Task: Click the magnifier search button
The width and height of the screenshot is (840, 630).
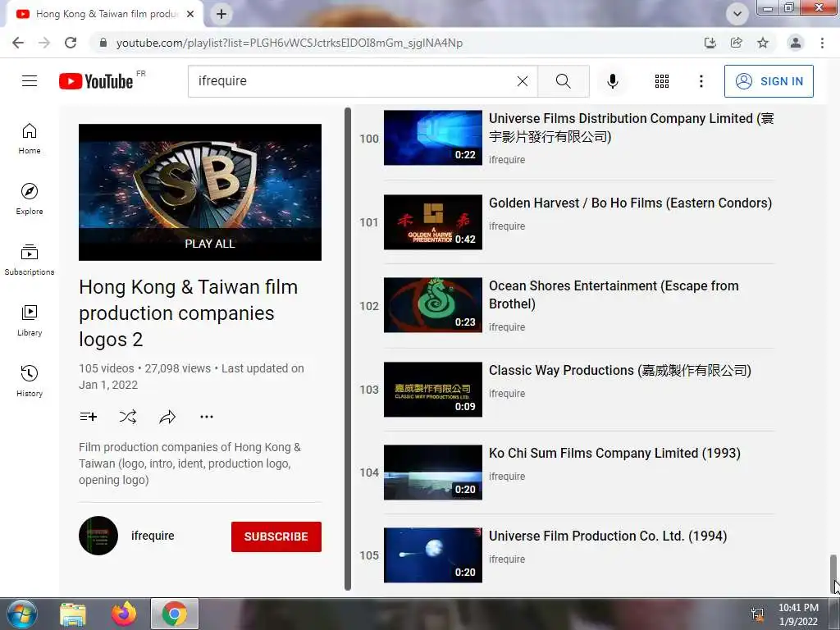Action: (x=563, y=81)
